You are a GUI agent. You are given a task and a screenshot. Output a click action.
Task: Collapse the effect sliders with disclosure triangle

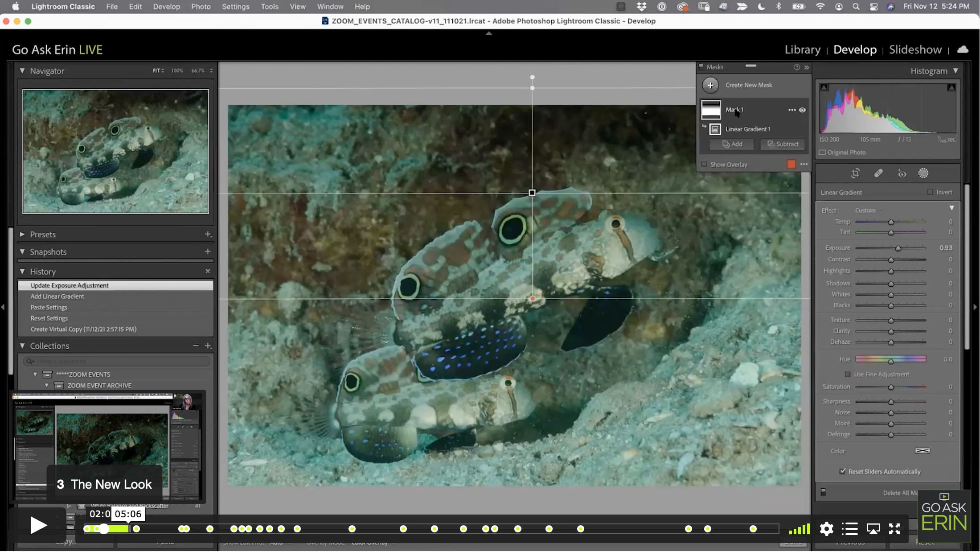tap(951, 208)
